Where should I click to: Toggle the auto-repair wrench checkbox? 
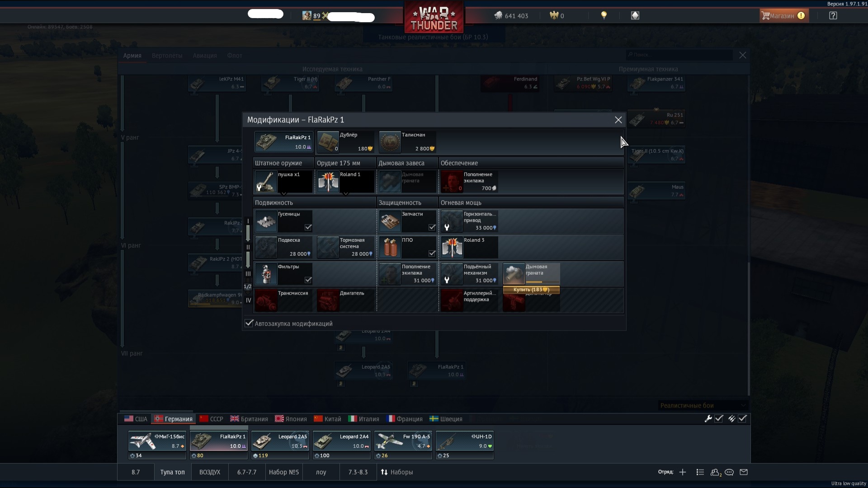click(x=719, y=419)
